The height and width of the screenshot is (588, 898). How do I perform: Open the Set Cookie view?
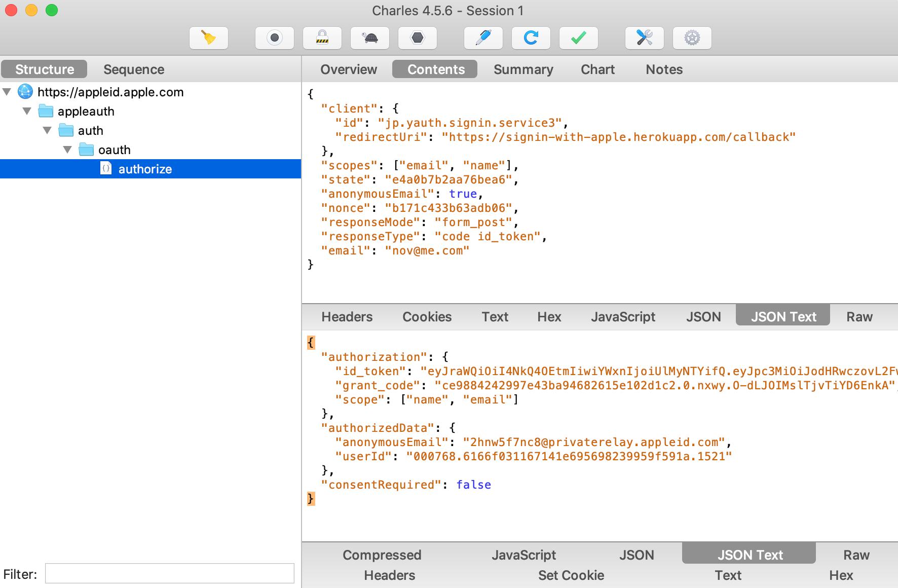[571, 575]
